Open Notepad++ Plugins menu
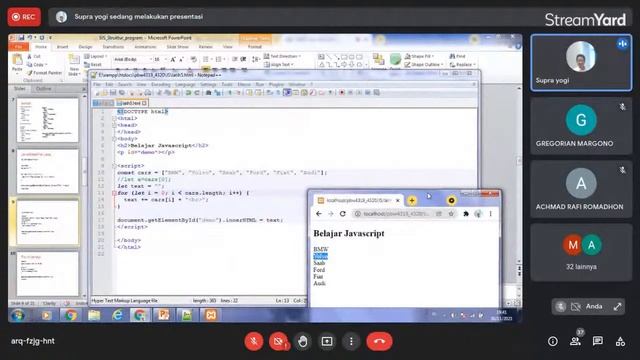 [276, 84]
